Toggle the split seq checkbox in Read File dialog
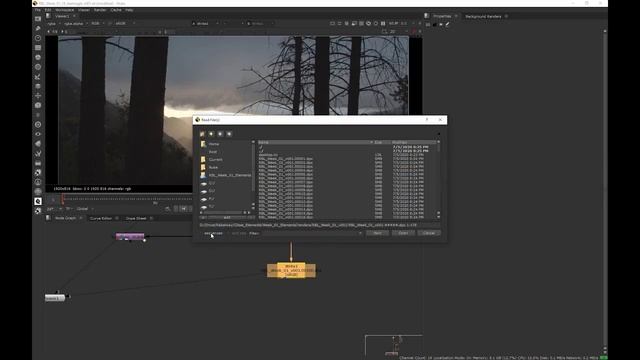 click(x=239, y=233)
